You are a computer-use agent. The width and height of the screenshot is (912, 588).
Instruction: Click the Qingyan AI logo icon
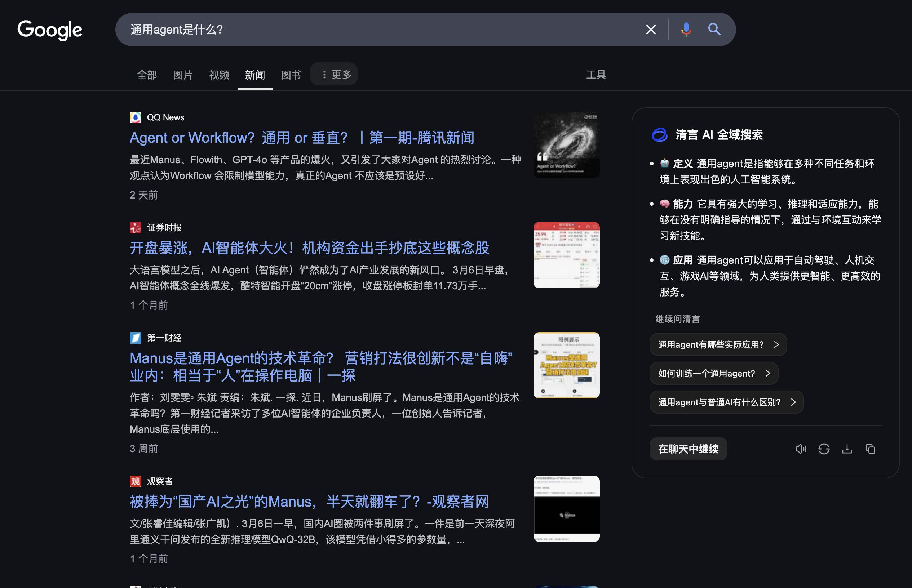pos(660,135)
